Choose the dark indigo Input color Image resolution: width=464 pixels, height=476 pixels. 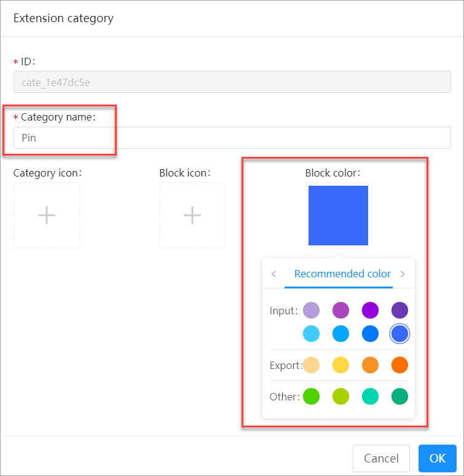399,311
